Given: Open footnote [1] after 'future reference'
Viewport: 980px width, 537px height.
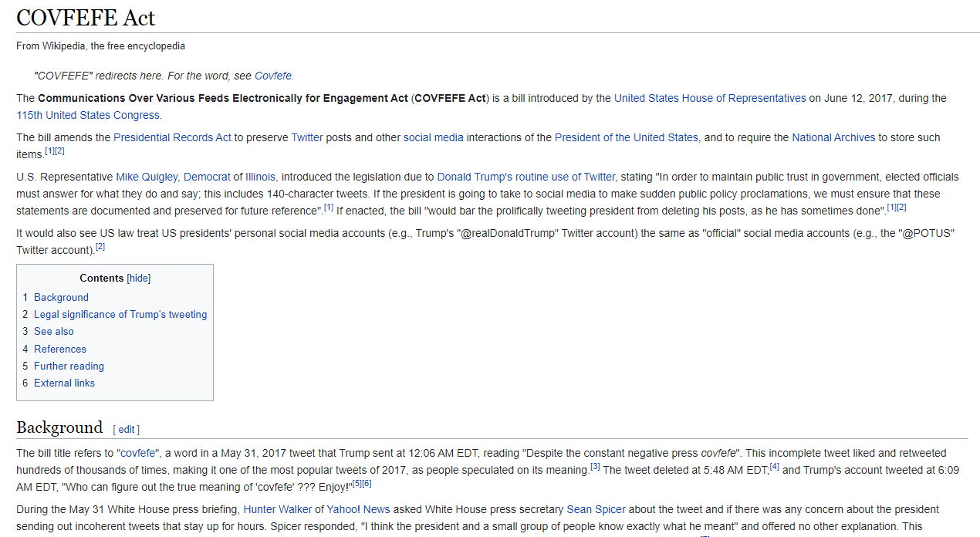Looking at the screenshot, I should point(329,207).
